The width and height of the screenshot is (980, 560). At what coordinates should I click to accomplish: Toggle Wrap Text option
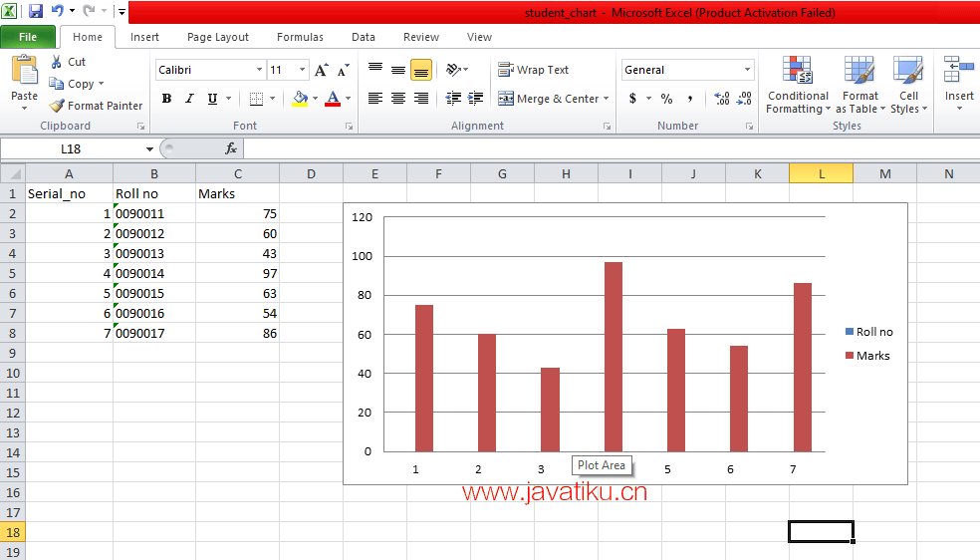coord(534,70)
